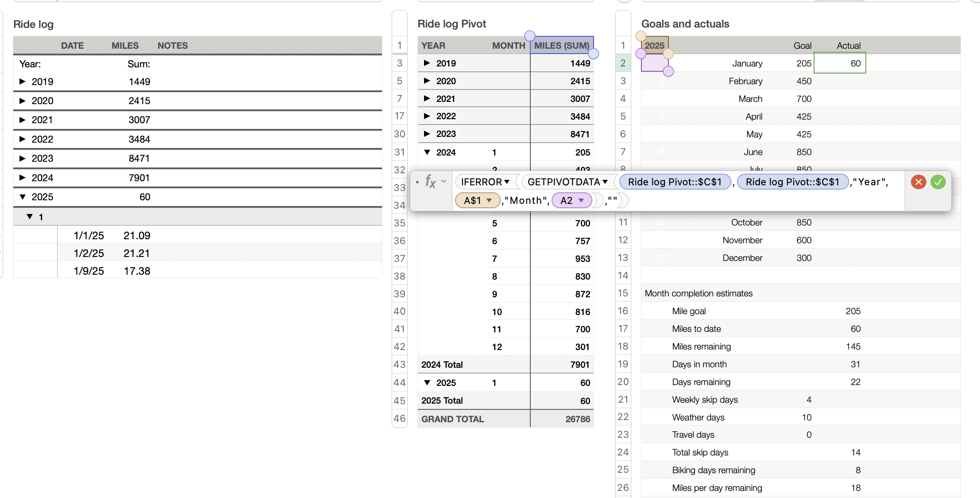This screenshot has height=498, width=980.
Task: Open the A$1 reference options arrow
Action: [x=489, y=201]
